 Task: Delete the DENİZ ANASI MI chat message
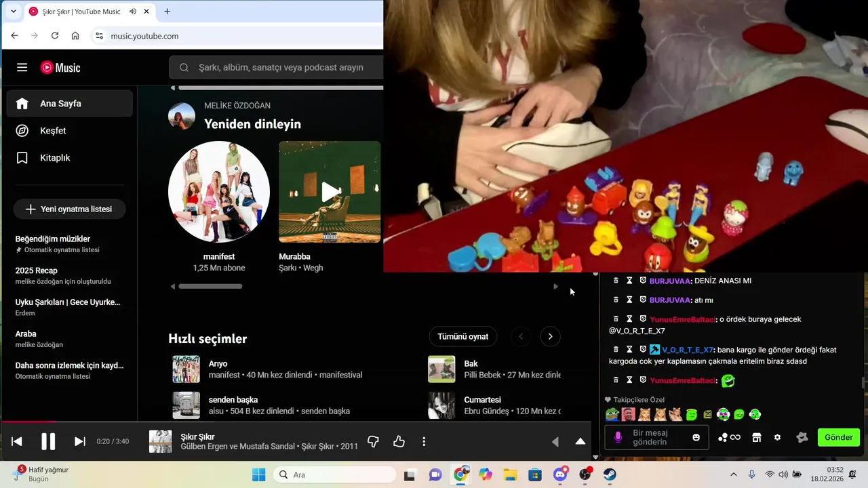[x=616, y=281]
